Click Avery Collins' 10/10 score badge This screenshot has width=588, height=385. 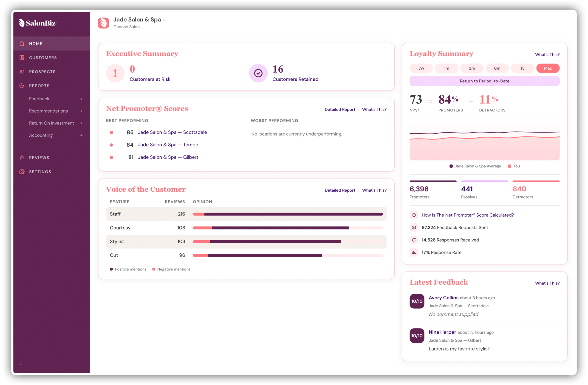coord(417,301)
